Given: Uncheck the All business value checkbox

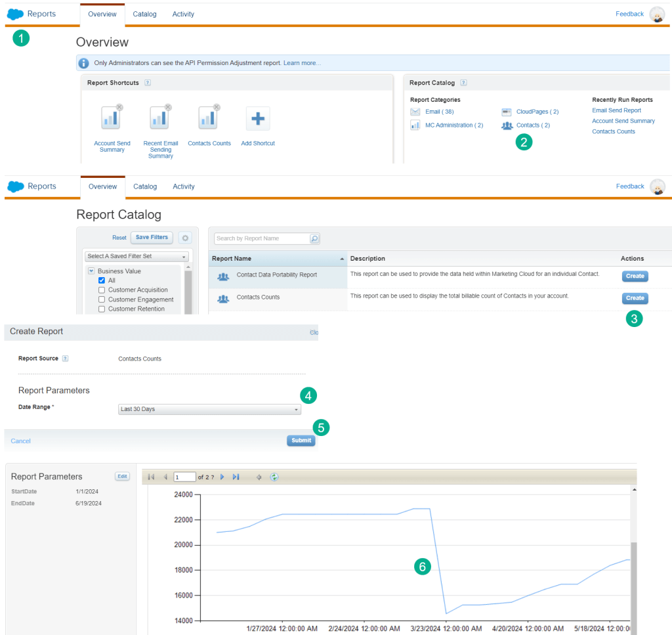Looking at the screenshot, I should click(x=102, y=280).
